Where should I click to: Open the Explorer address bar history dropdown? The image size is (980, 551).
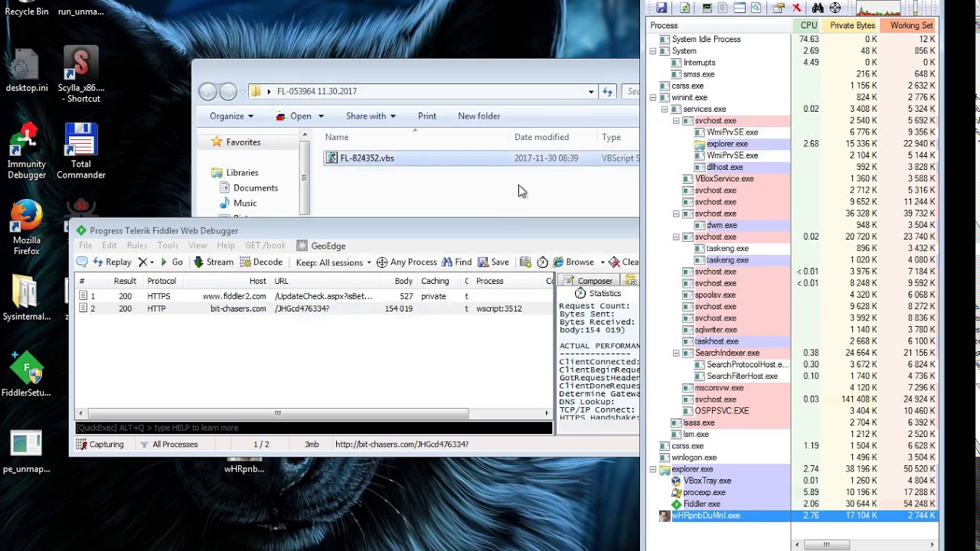click(x=591, y=92)
